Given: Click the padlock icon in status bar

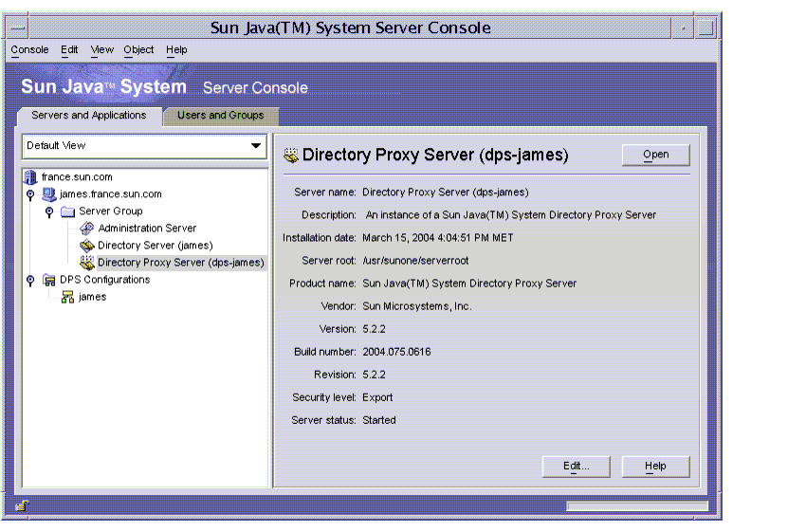Looking at the screenshot, I should coord(22,505).
